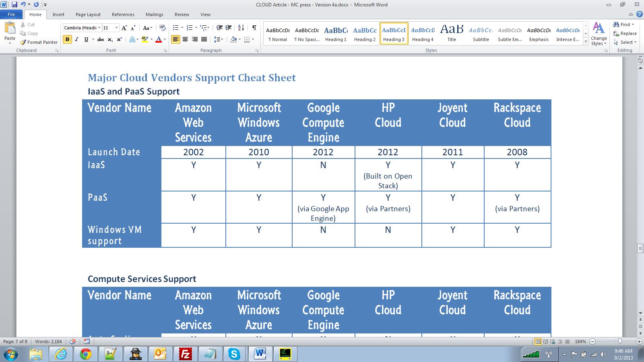Open Numbering dropdown arrow
The image size is (644, 362).
(x=196, y=28)
